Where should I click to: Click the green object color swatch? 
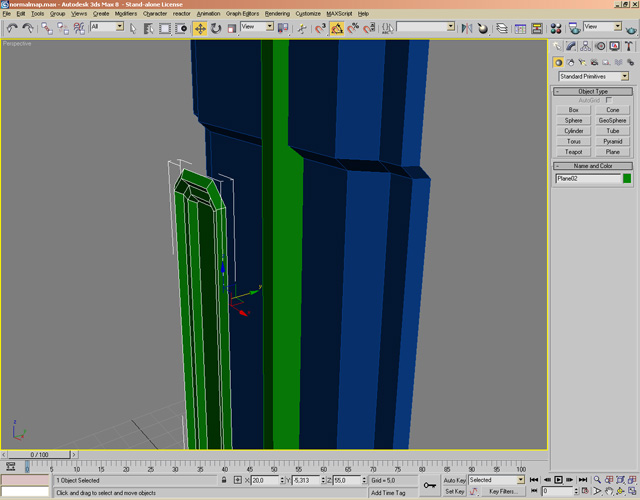627,179
